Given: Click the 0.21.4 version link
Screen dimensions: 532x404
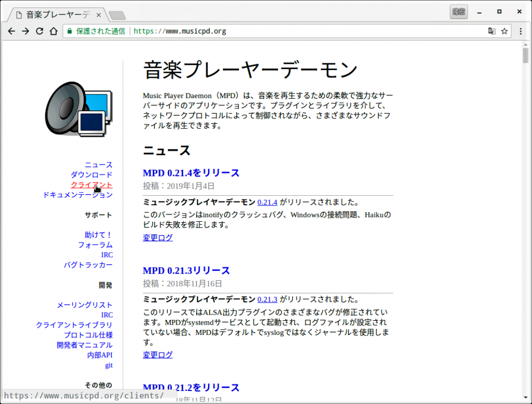Looking at the screenshot, I should [x=268, y=203].
